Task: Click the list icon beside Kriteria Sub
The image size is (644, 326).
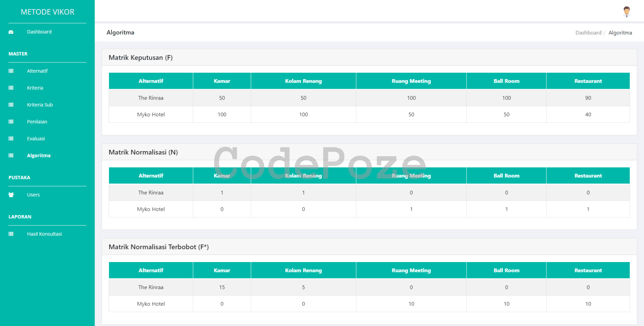Action: (x=11, y=105)
